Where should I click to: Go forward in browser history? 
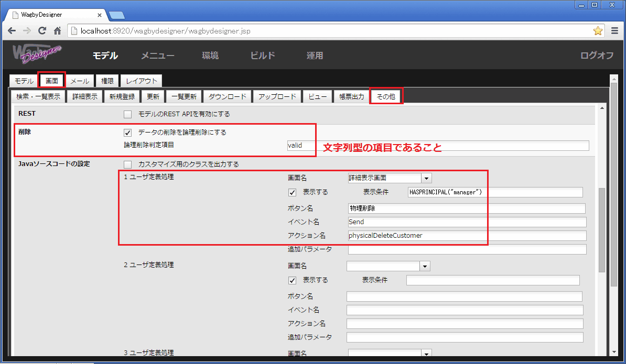(x=27, y=31)
